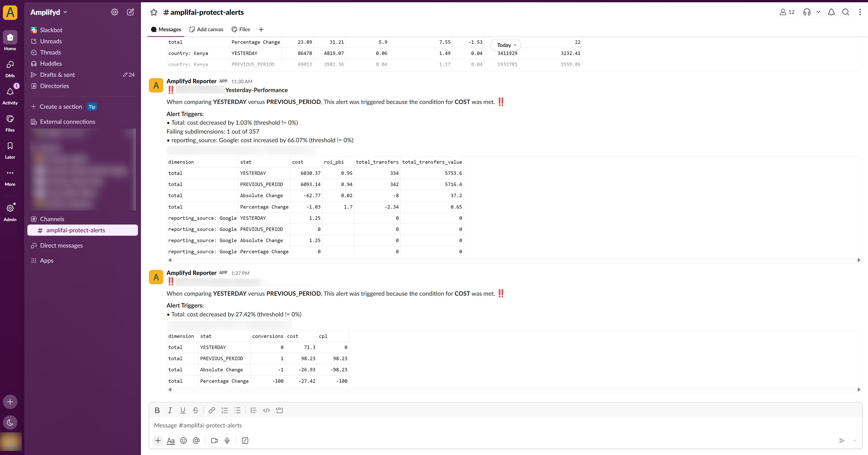Select the amplifai-protect-alerts channel
The image size is (868, 455).
tap(83, 230)
